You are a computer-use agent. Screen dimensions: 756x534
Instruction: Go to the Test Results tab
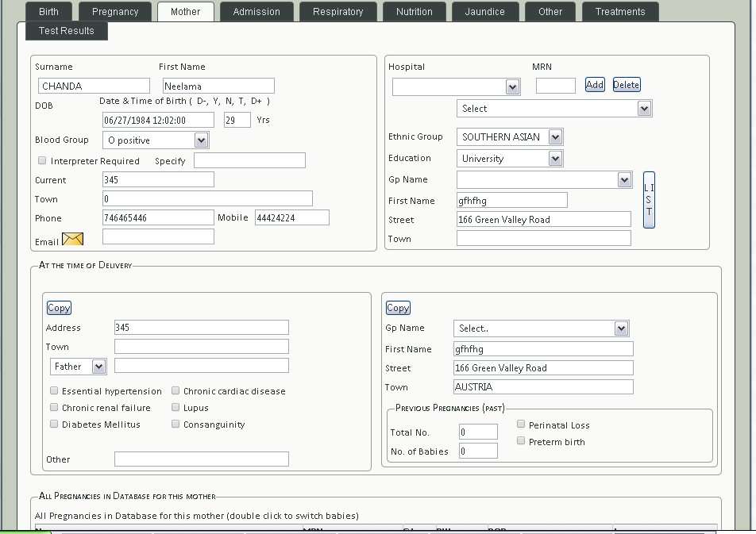(x=67, y=31)
